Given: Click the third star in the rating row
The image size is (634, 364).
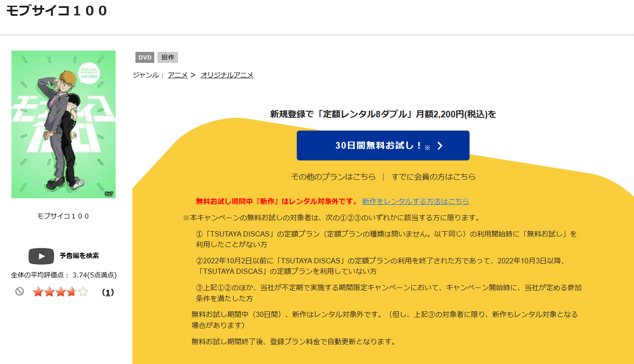Looking at the screenshot, I should pos(61,291).
